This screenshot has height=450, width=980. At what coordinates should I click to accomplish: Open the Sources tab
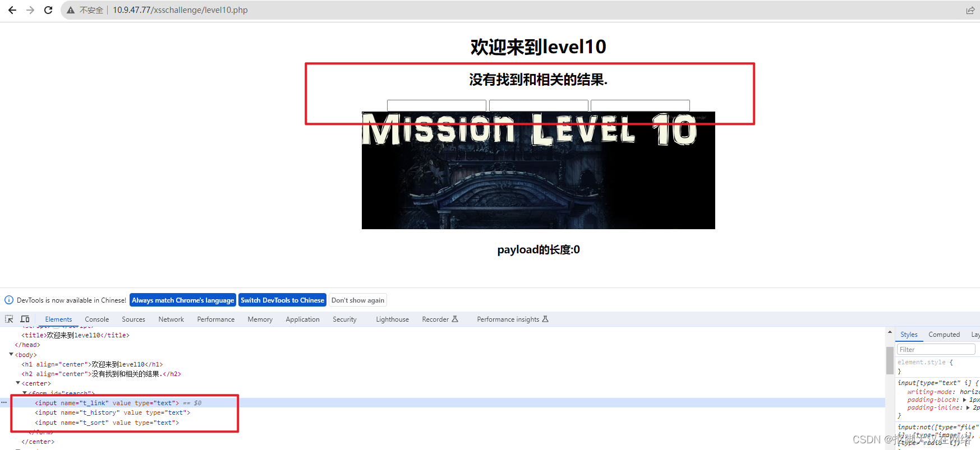click(134, 319)
